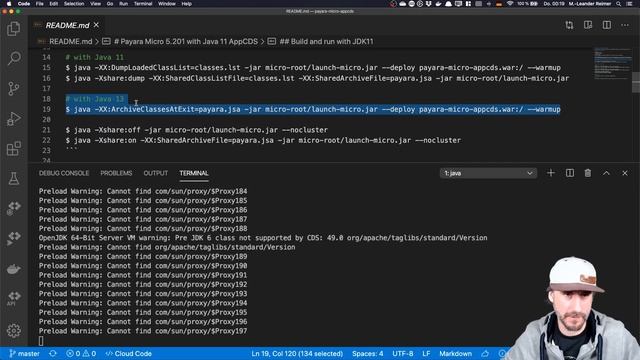Open the View menu

95,4
